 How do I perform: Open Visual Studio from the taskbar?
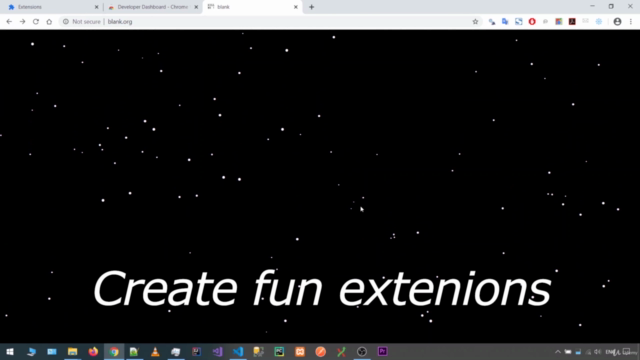217,351
